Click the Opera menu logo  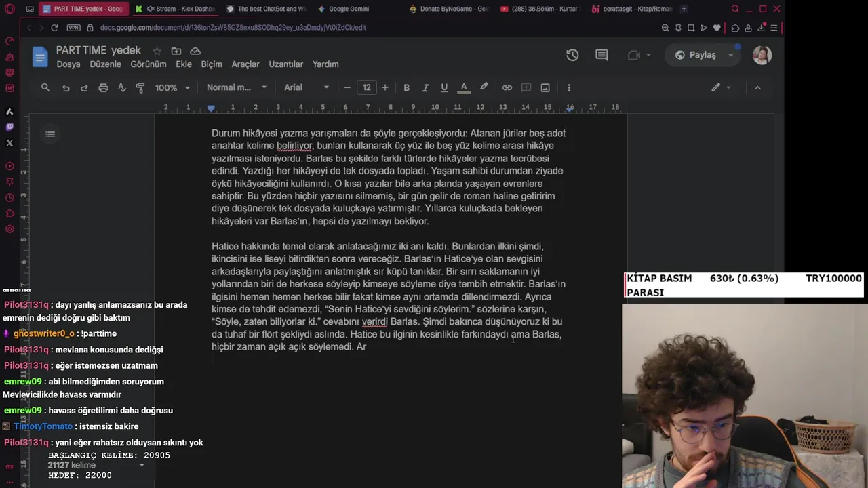(x=9, y=9)
